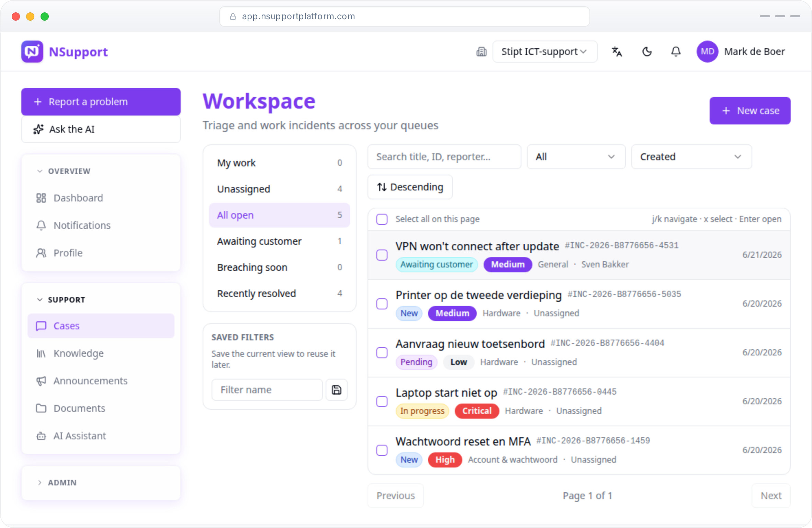Check the Wachtwoord reset en MFA checkbox

pyautogui.click(x=382, y=450)
